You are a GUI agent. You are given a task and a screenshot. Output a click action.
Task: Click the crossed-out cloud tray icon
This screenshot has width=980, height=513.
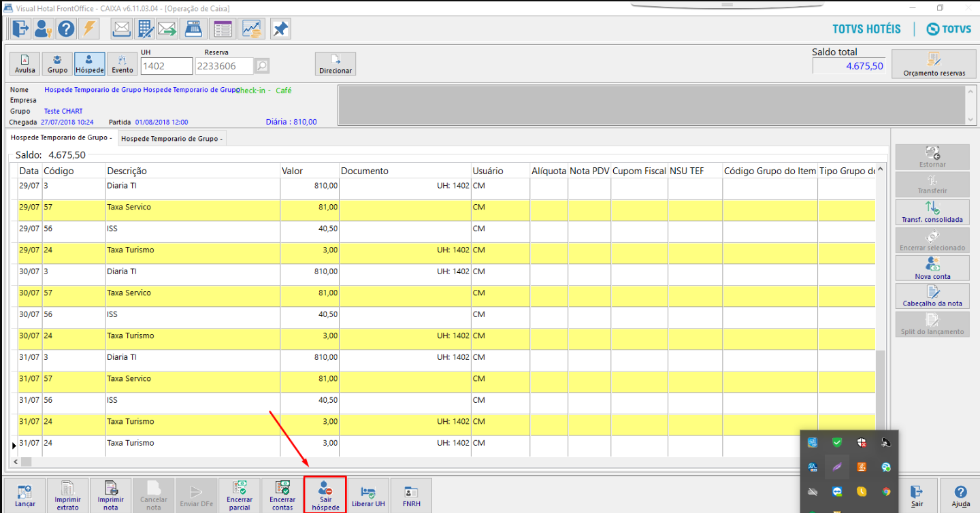coord(813,491)
